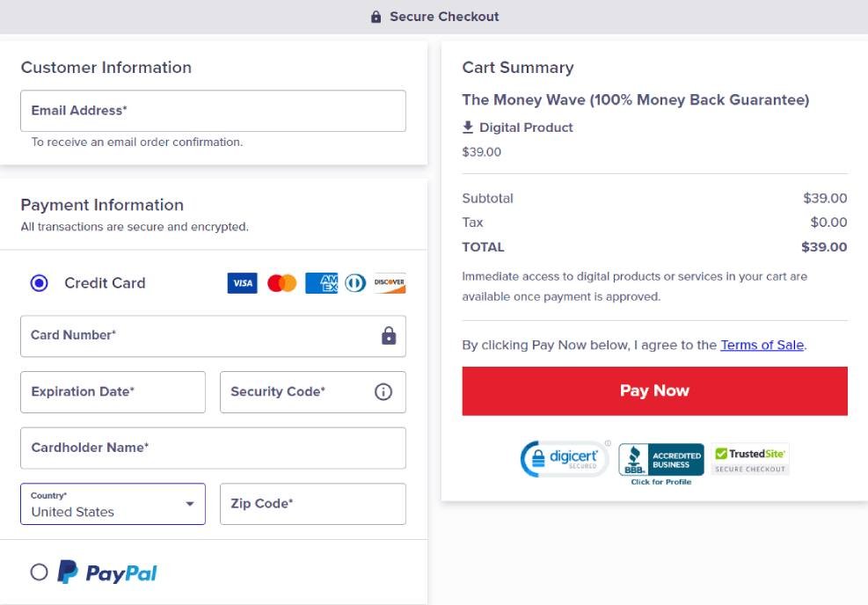This screenshot has width=868, height=605.
Task: Click the Digital Product download icon
Action: pyautogui.click(x=466, y=127)
